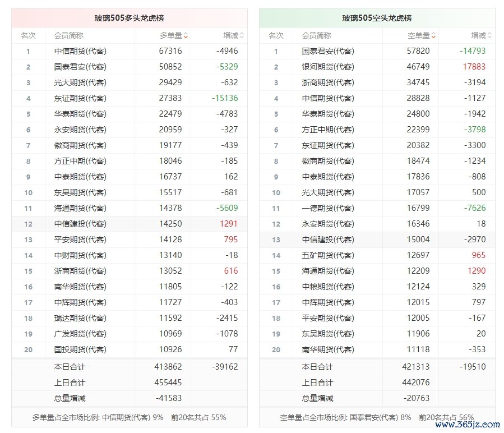Click long total 413862 in 本日合计

pos(168,367)
